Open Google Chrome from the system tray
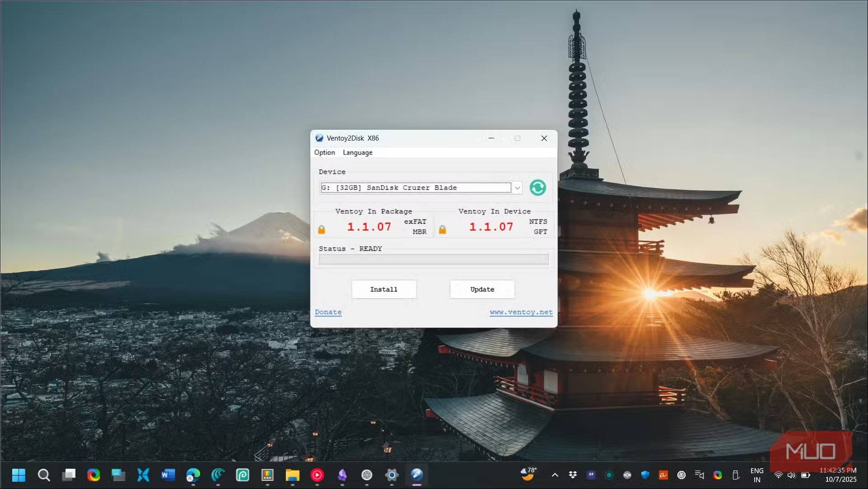 718,475
